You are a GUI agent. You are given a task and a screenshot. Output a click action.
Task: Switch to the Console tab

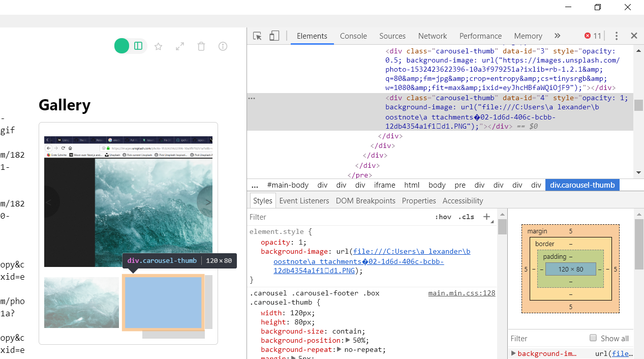click(x=353, y=36)
